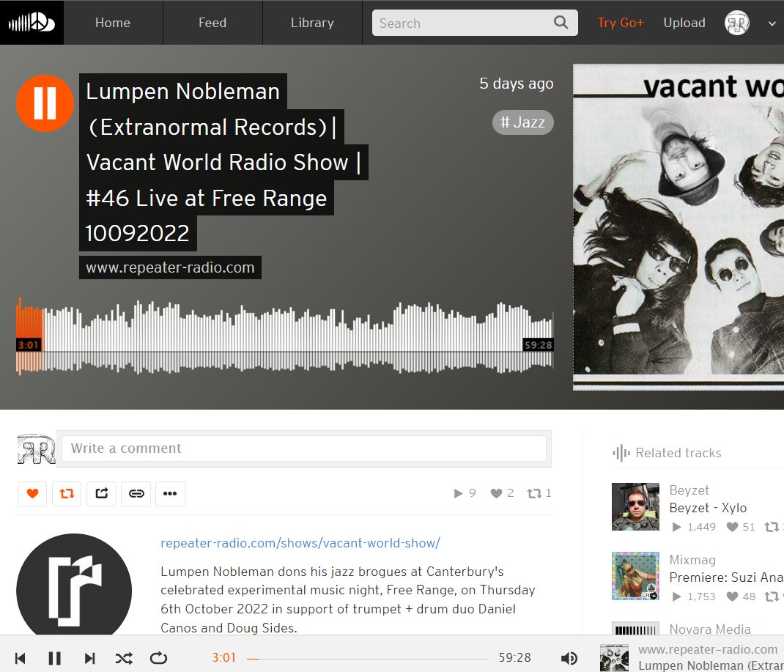This screenshot has height=672, width=784.
Task: Open the Upload page
Action: 684,23
